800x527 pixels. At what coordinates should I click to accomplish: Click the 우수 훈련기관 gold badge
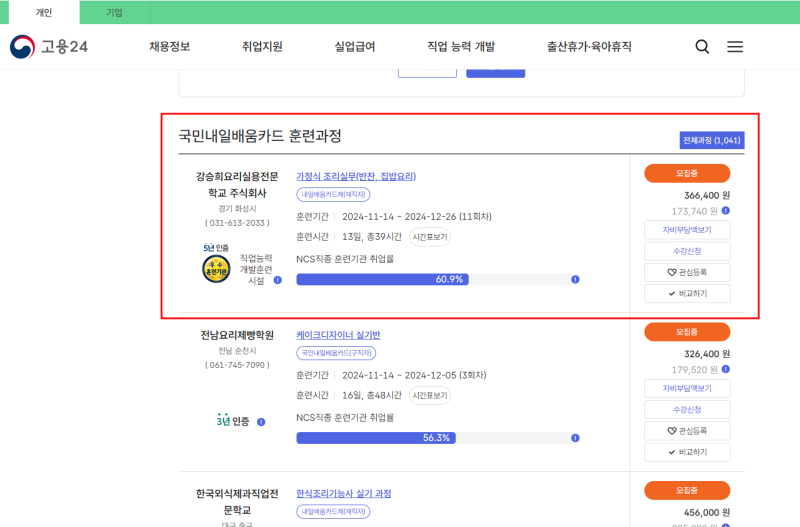216,269
